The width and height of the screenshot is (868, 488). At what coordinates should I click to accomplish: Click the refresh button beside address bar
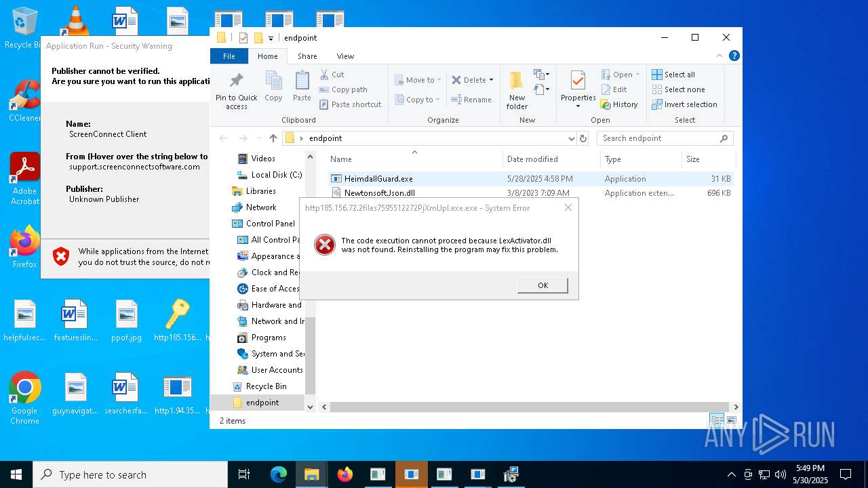(x=583, y=138)
